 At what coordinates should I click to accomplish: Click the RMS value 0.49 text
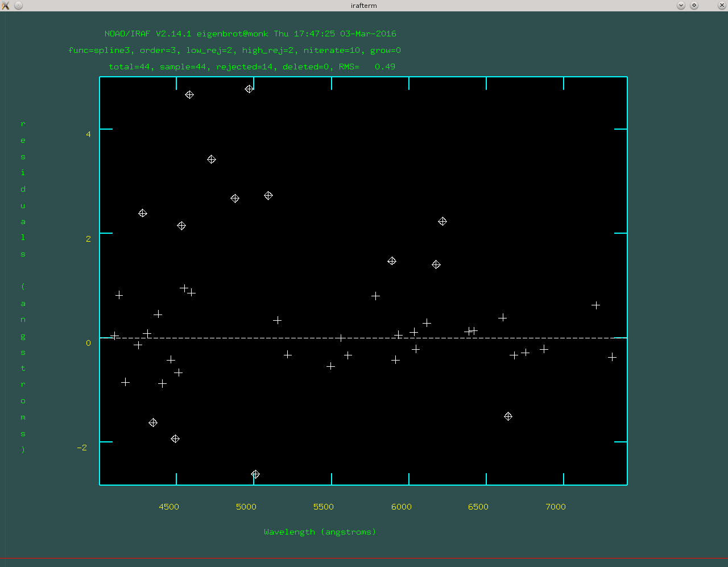coord(384,67)
